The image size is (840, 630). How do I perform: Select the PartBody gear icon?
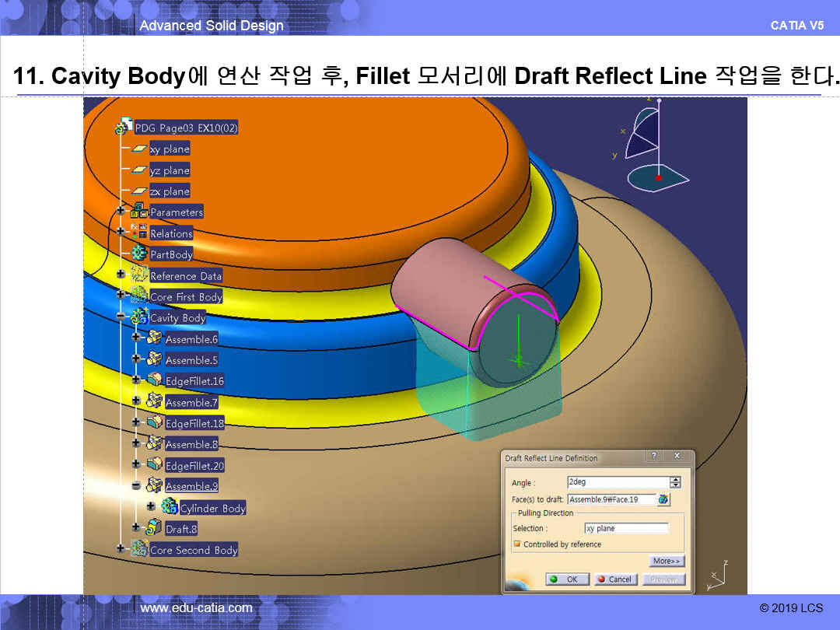click(139, 254)
